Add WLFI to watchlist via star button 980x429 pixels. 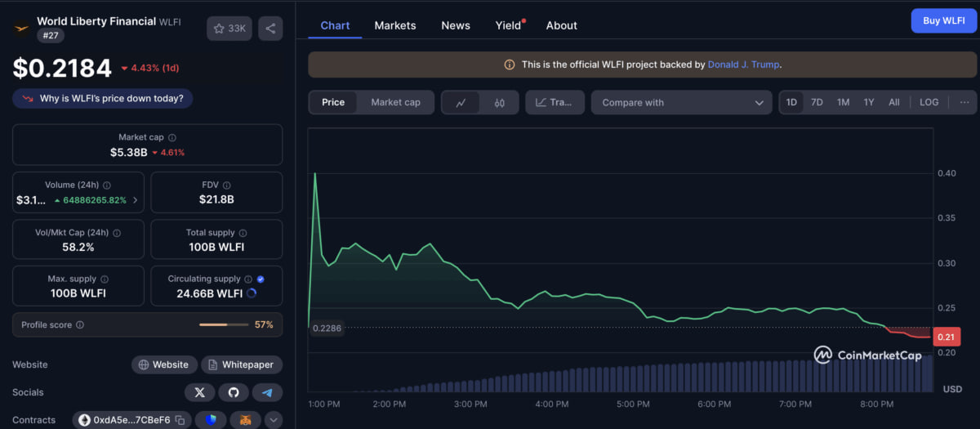pos(229,29)
